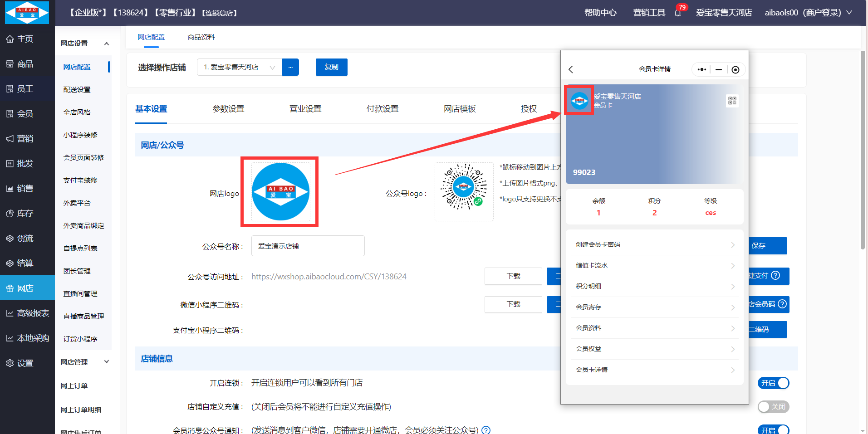Click the mini program close target icon

pyautogui.click(x=736, y=69)
